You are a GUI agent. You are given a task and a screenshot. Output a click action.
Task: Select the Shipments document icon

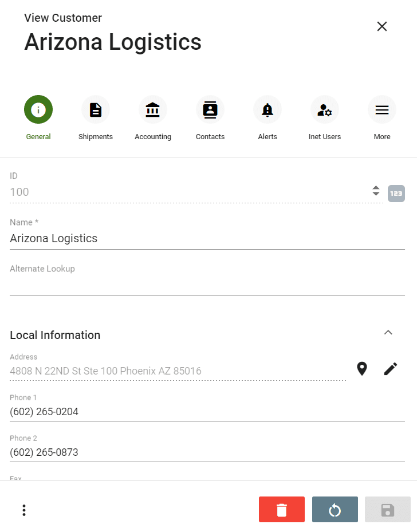96,109
